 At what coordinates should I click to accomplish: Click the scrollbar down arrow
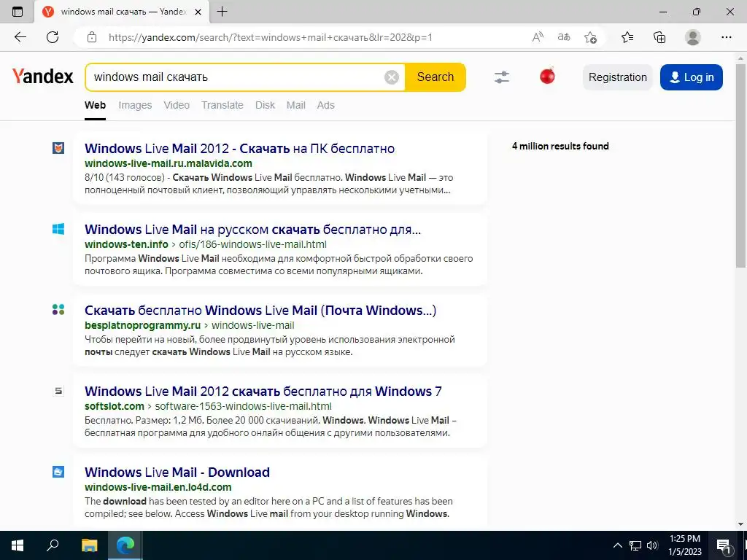click(x=741, y=525)
